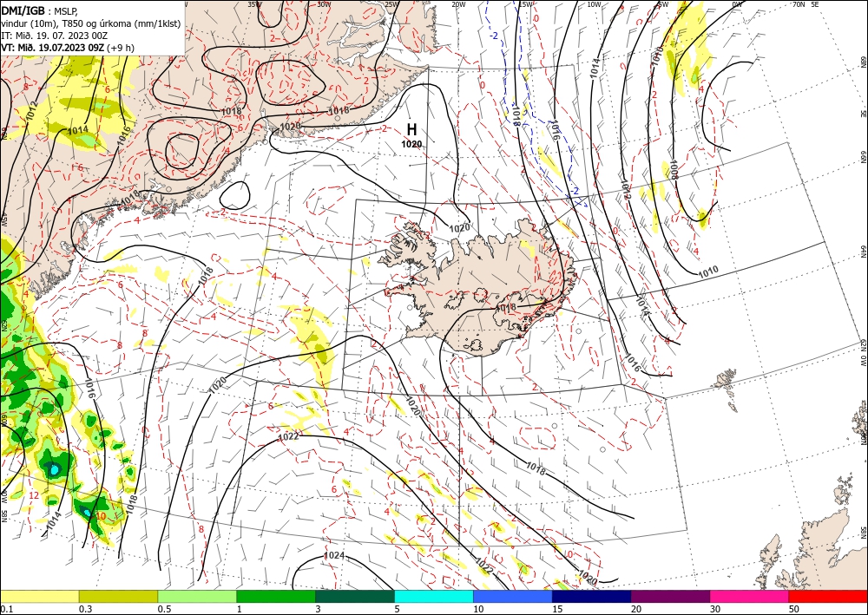Click the 35W longitude label
This screenshot has width=868, height=615.
point(254,4)
